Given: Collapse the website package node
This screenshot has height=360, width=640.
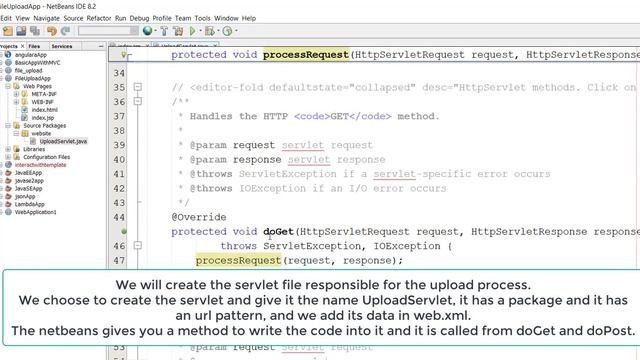Looking at the screenshot, I should 16,133.
